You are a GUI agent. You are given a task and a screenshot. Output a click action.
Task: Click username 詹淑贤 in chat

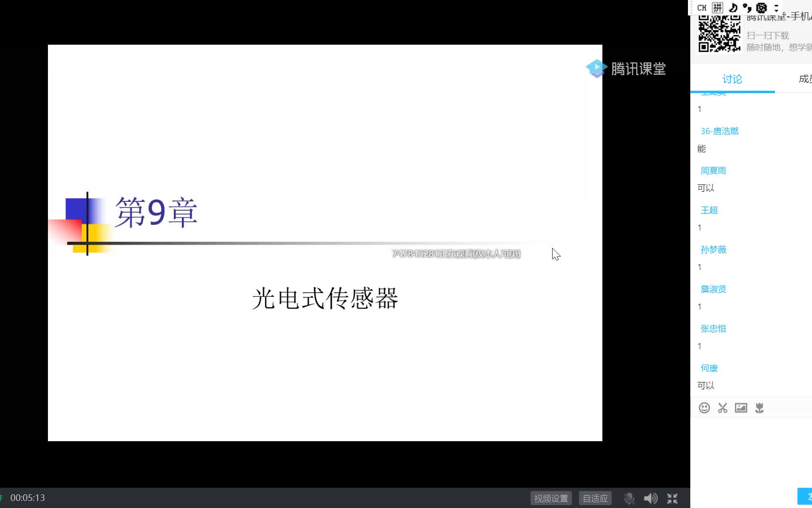tap(713, 289)
